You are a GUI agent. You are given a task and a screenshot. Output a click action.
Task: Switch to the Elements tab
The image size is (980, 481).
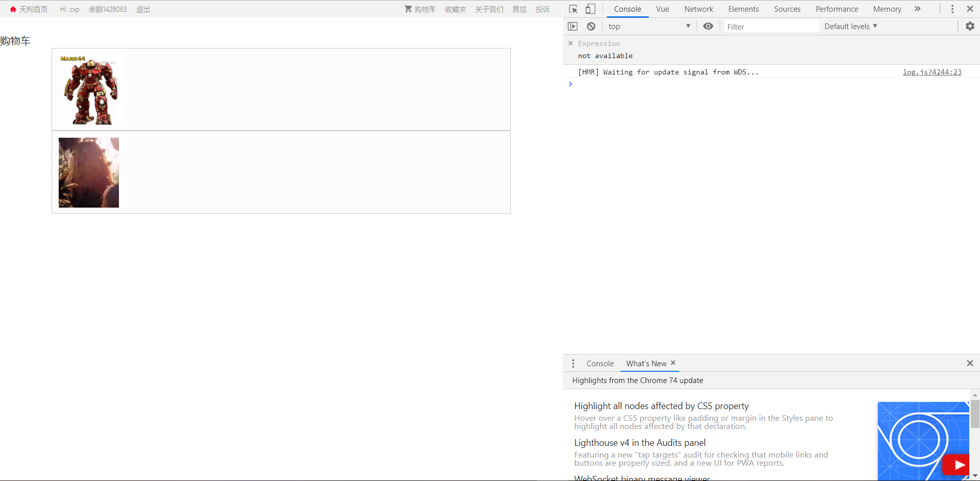pyautogui.click(x=743, y=9)
